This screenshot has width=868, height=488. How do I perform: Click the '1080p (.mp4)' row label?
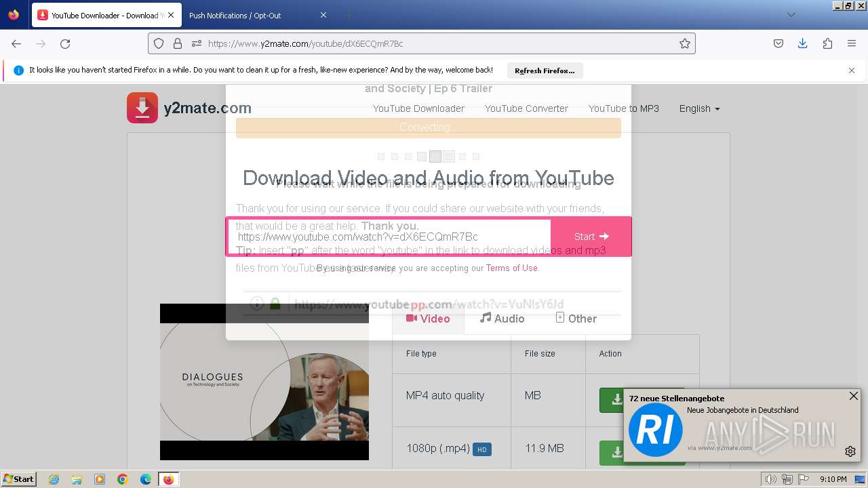point(438,449)
